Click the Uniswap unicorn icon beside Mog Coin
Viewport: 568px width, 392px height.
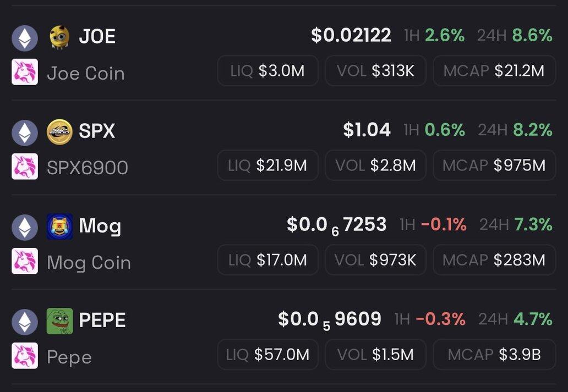(x=25, y=261)
